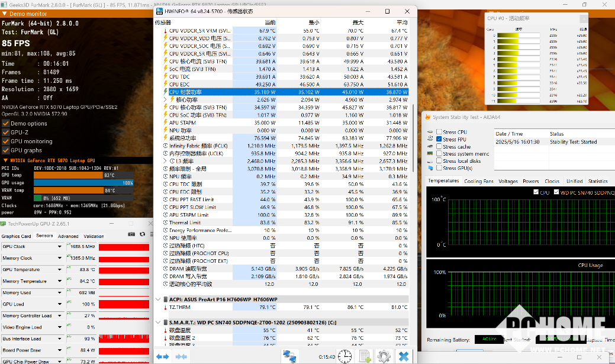The image size is (615, 364).
Task: Toggle the GPU graphs checkbox in FurMark
Action: click(x=5, y=150)
